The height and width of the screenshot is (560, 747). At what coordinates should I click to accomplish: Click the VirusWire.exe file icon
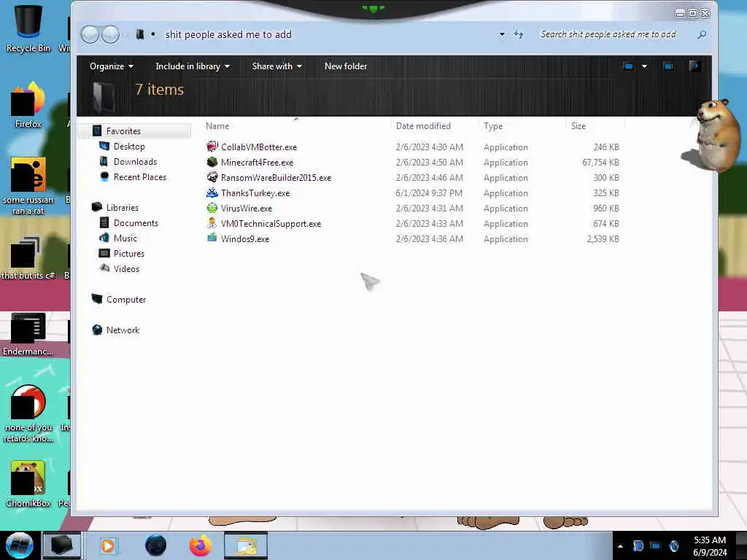click(212, 208)
